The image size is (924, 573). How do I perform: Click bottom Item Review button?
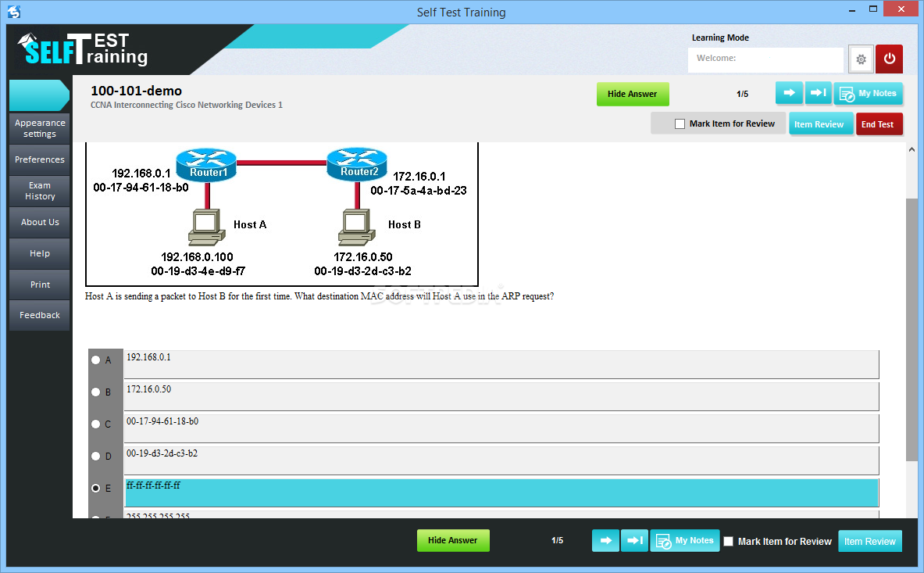click(x=870, y=541)
